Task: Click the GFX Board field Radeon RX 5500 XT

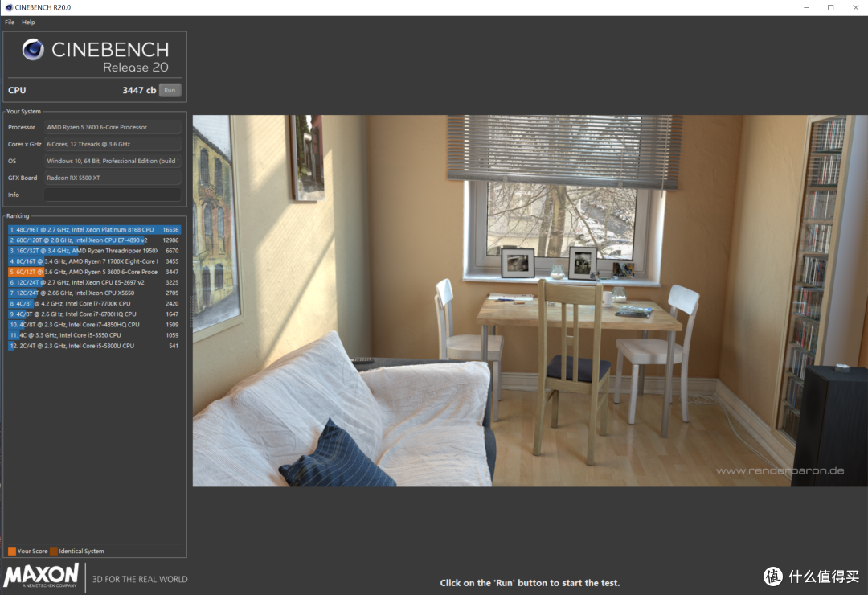Action: click(113, 178)
